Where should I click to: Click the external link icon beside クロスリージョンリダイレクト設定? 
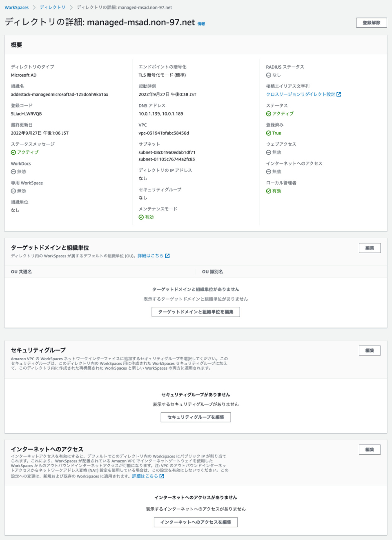coord(339,94)
